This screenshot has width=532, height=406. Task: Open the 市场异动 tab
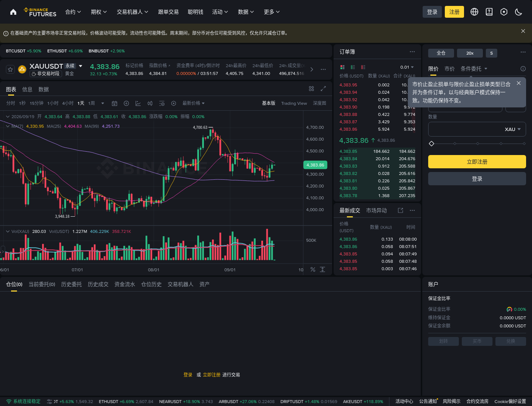pos(376,210)
